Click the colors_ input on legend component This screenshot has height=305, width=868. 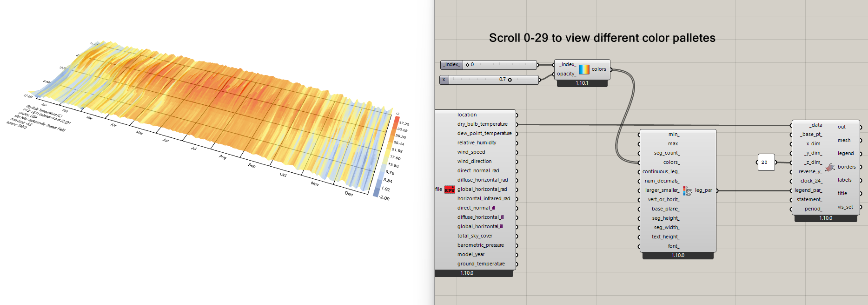pyautogui.click(x=671, y=163)
